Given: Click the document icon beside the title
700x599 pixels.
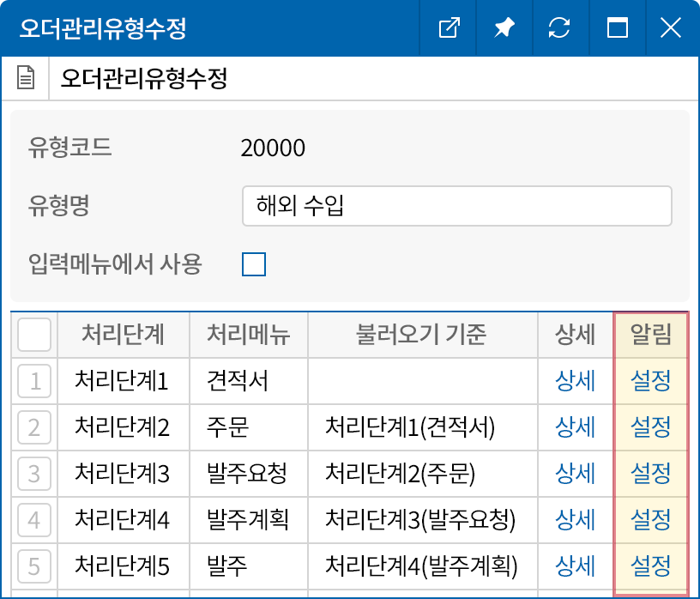Looking at the screenshot, I should point(27,80).
